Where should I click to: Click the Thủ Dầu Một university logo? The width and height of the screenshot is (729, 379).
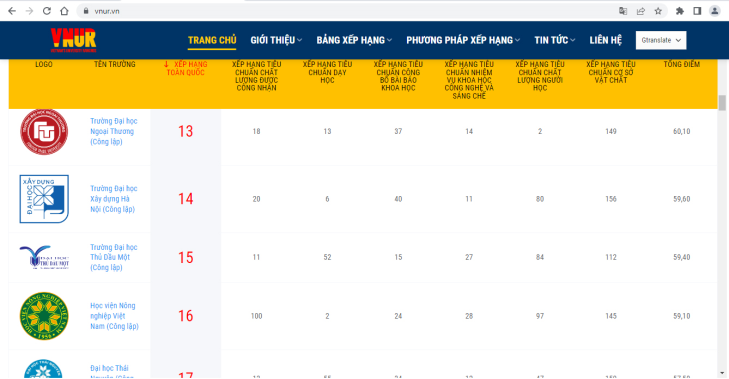pos(44,257)
